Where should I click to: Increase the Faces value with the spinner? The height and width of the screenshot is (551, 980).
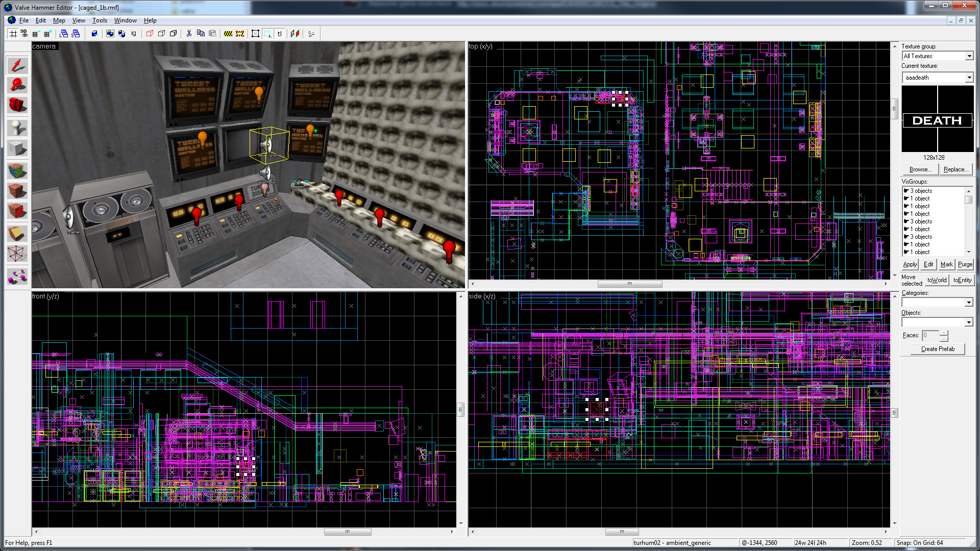click(944, 333)
